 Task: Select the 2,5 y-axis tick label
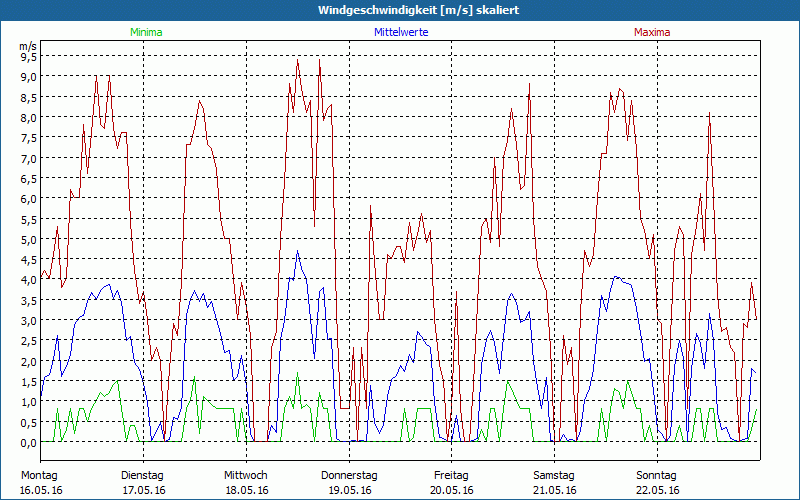coord(28,342)
